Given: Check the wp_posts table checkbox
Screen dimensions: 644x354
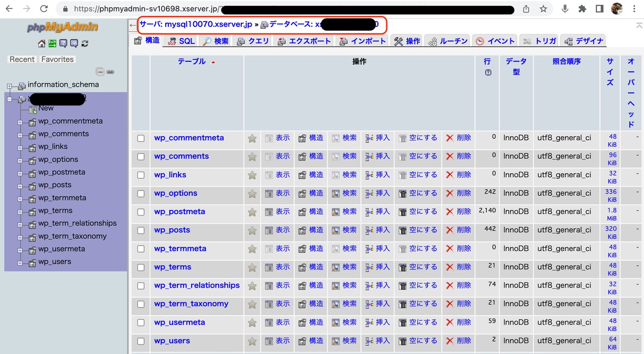Looking at the screenshot, I should point(141,231).
